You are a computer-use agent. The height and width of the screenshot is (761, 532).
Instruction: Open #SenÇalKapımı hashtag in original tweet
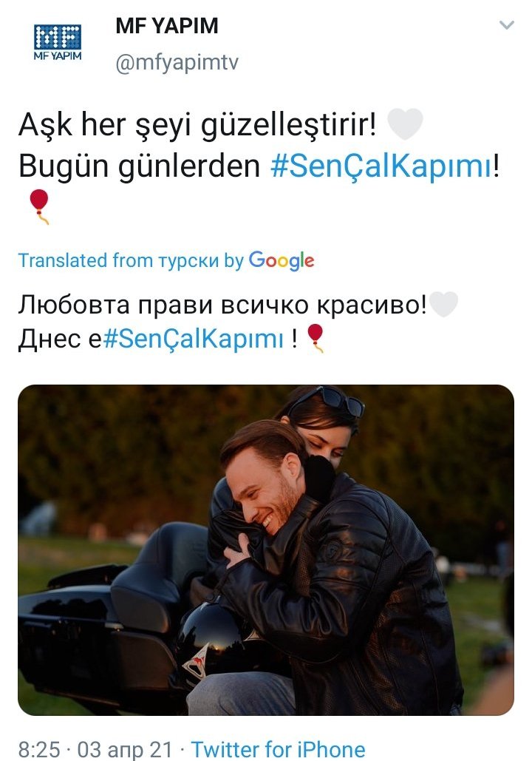coord(382,166)
